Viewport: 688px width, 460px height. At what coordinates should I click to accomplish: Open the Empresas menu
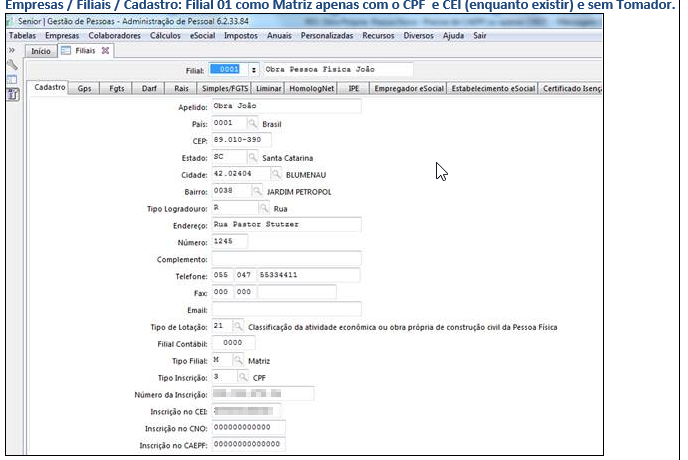pyautogui.click(x=62, y=34)
